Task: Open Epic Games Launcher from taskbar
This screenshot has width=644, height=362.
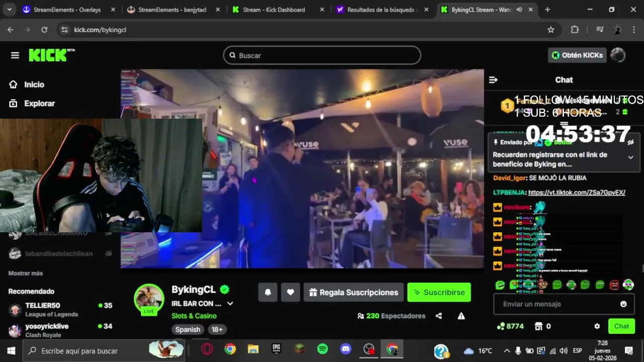Action: point(276,349)
